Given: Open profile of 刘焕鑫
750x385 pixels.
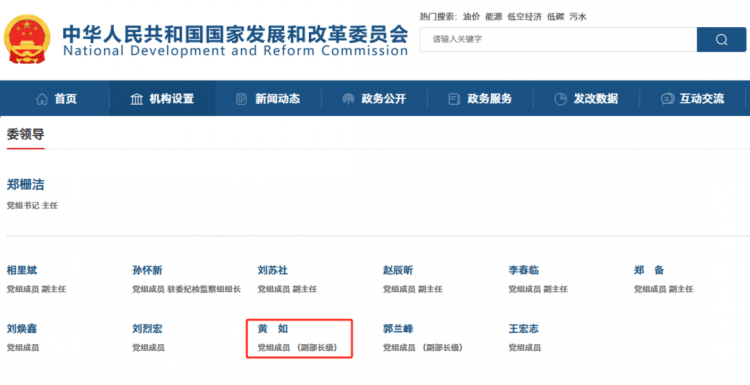Looking at the screenshot, I should point(22,329).
